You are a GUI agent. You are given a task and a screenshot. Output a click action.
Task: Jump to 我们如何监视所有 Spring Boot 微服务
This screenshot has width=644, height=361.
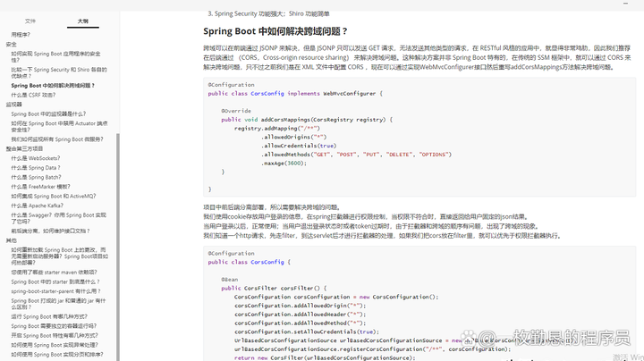pos(57,139)
